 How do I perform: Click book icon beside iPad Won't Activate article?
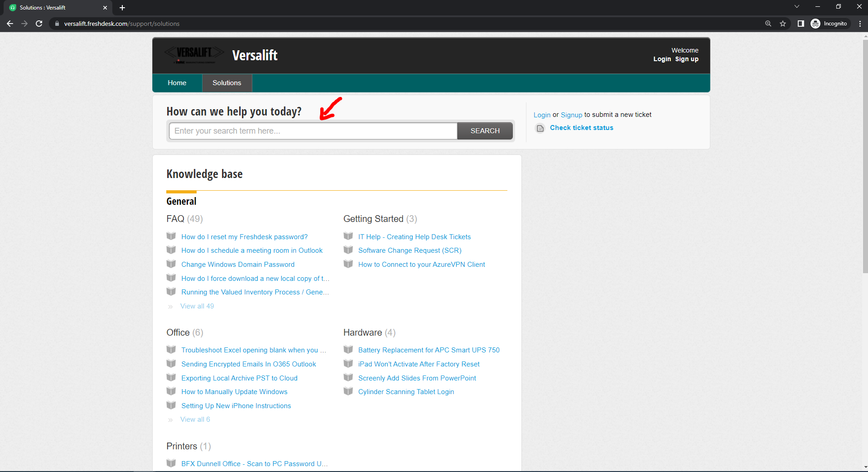(348, 363)
